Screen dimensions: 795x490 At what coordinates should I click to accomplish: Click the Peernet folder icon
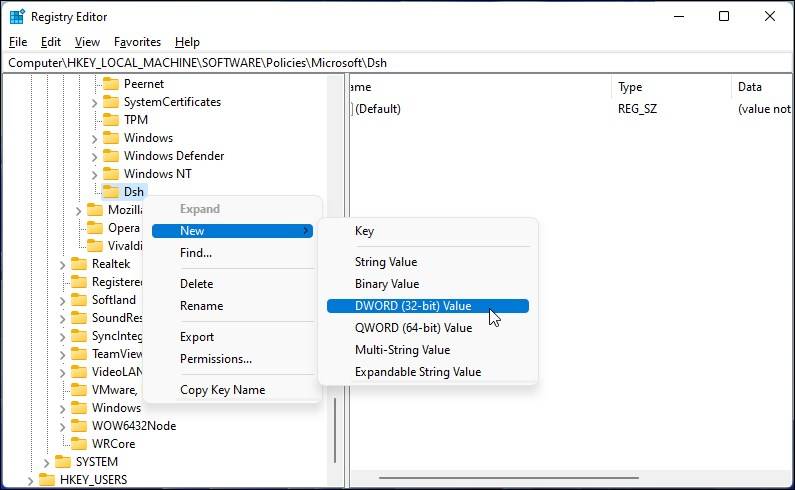point(111,84)
